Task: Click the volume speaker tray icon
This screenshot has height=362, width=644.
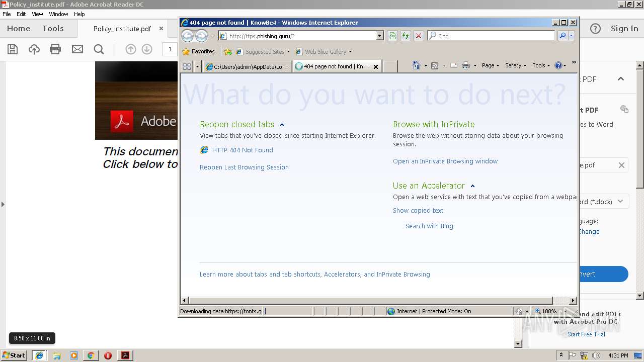Action: pyautogui.click(x=596, y=355)
